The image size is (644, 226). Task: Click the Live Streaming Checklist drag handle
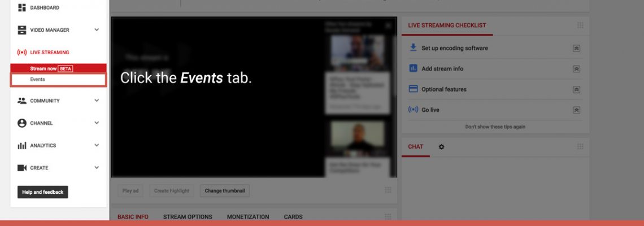click(580, 25)
